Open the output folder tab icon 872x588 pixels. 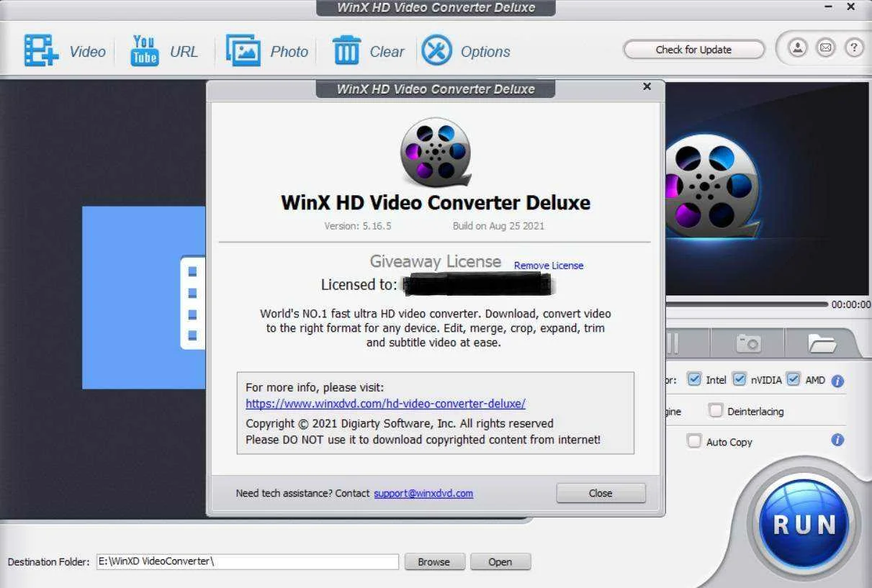pyautogui.click(x=822, y=343)
